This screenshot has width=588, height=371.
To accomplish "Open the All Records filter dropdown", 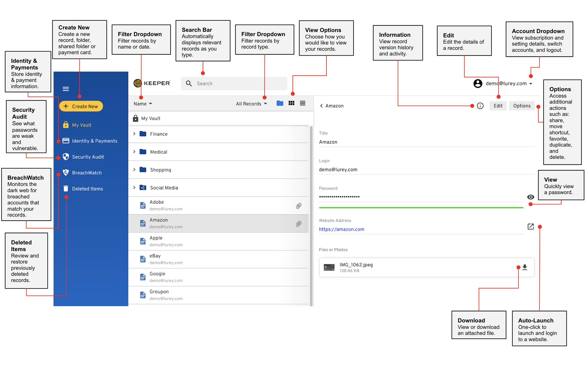I will coord(251,104).
